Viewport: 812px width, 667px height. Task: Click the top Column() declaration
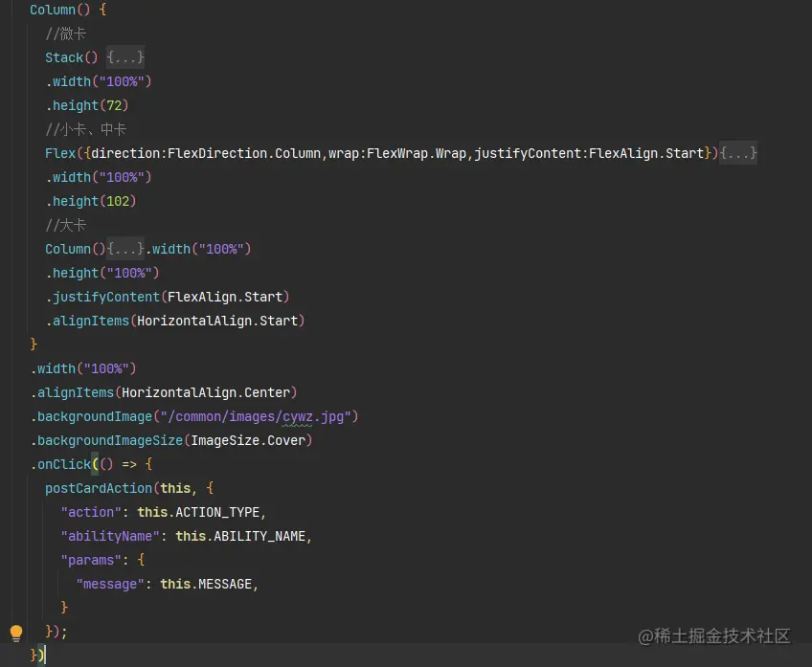[x=68, y=10]
